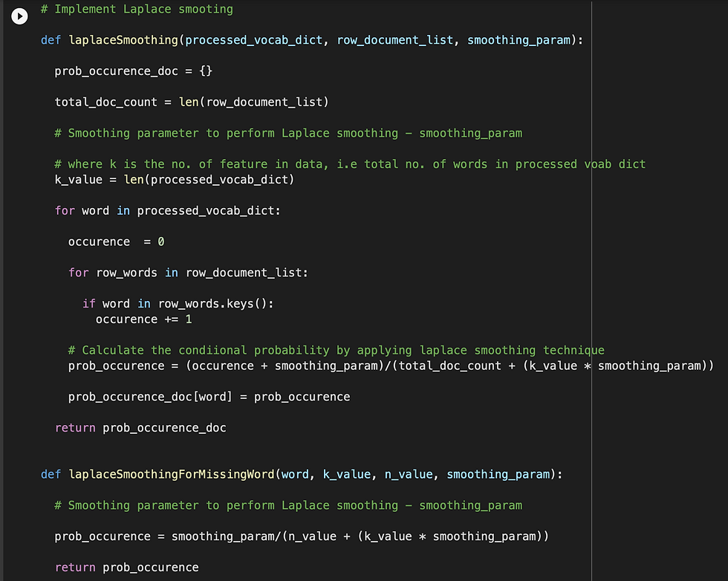
Task: Click the 'prob_occurence = smoothing_param/(n_value' formula line
Action: [x=302, y=536]
